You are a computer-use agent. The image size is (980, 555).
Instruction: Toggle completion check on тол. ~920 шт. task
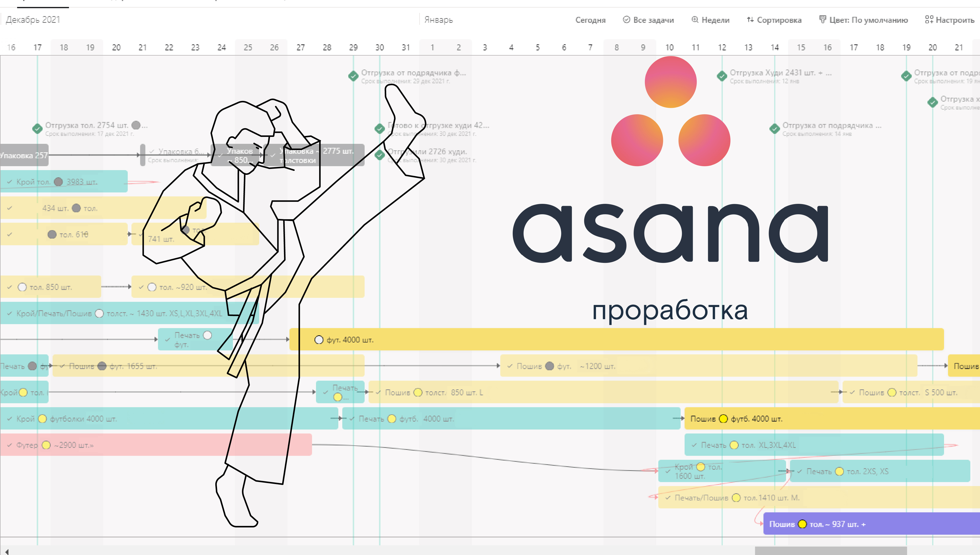coord(141,287)
